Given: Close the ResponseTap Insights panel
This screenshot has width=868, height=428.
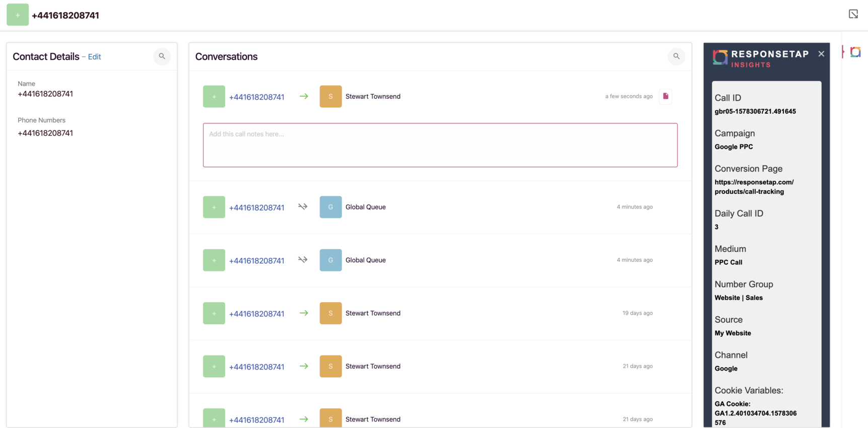Looking at the screenshot, I should click(x=821, y=54).
